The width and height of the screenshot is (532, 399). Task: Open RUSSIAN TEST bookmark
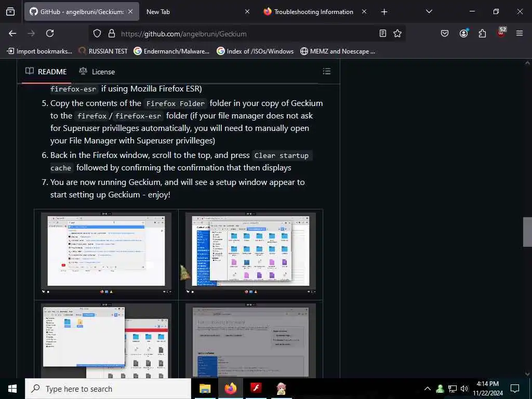tap(103, 51)
